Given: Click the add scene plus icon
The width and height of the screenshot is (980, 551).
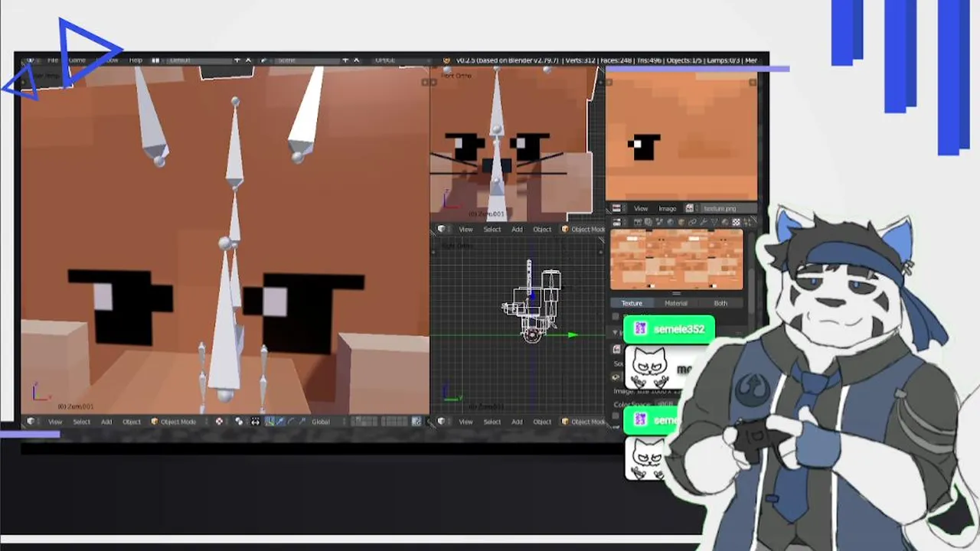Looking at the screenshot, I should coord(345,60).
